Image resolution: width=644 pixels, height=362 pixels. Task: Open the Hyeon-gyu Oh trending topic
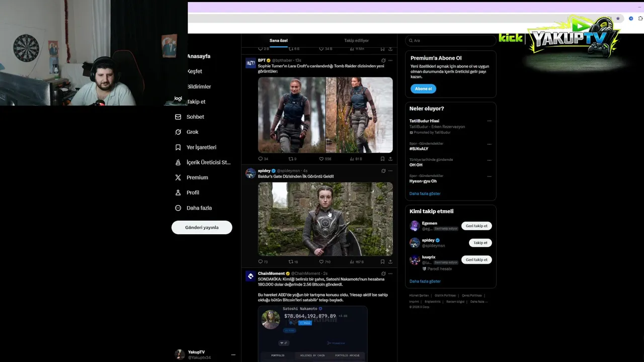423,181
